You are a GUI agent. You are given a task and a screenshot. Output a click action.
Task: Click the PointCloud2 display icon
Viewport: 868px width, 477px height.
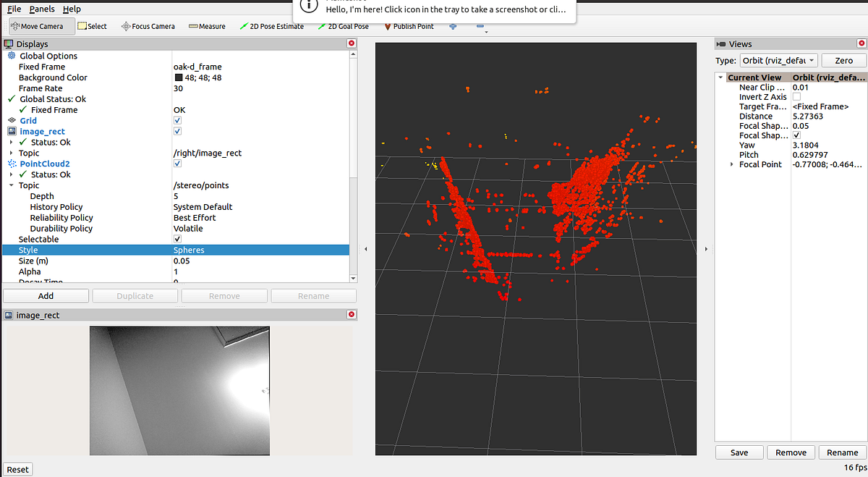point(12,164)
